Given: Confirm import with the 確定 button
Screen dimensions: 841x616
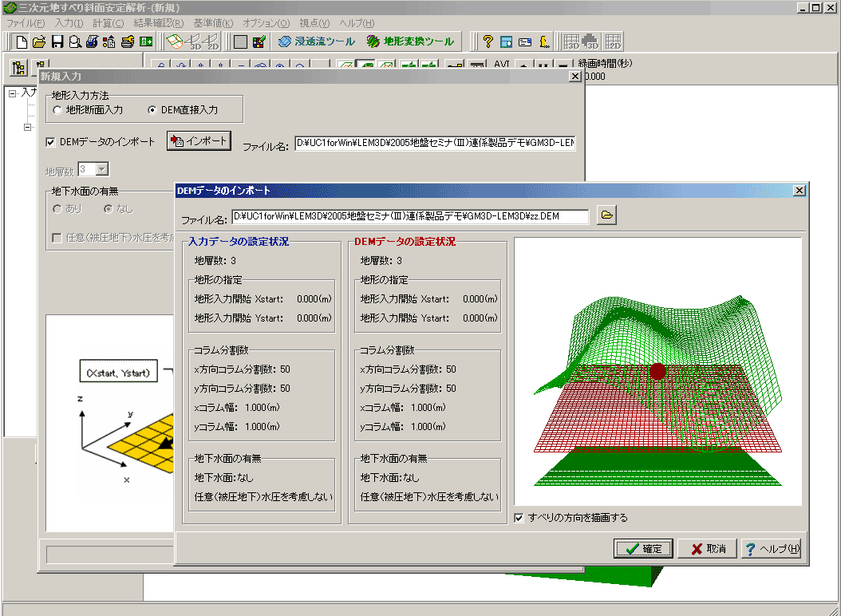Looking at the screenshot, I should point(643,549).
